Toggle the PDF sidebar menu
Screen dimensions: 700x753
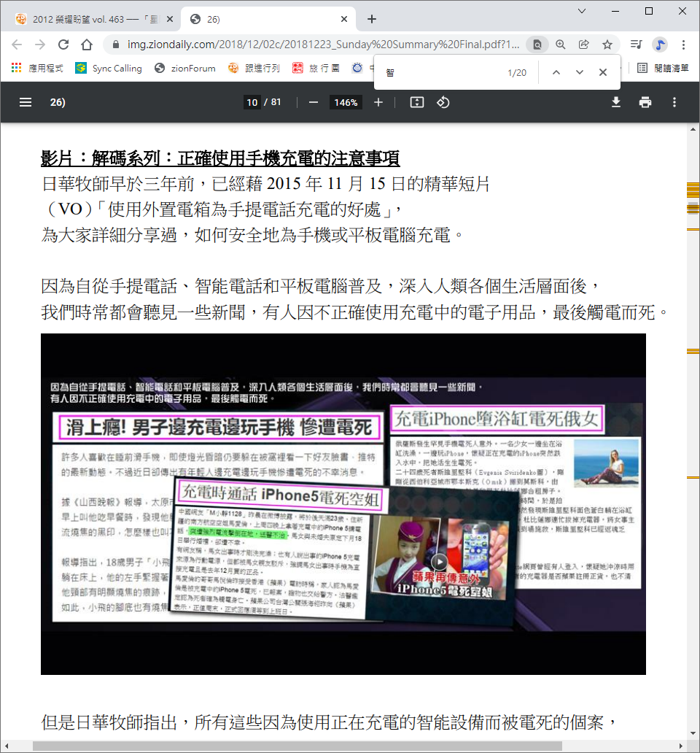pos(26,102)
